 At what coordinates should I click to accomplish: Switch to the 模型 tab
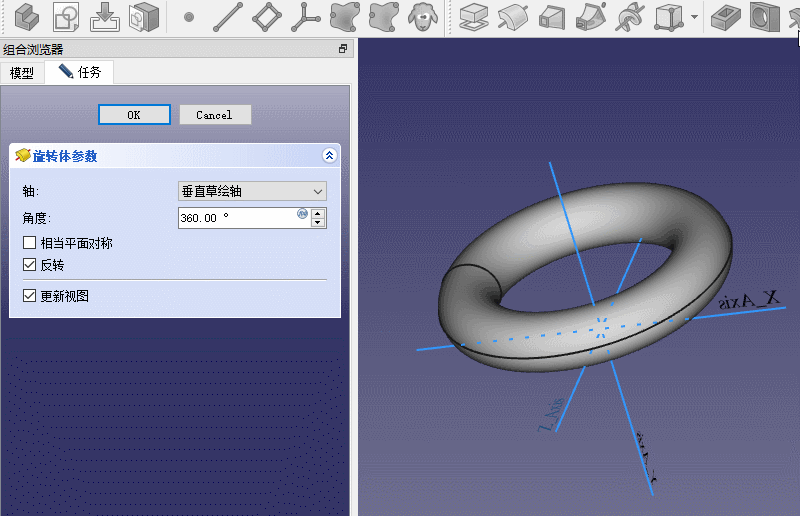tap(22, 73)
